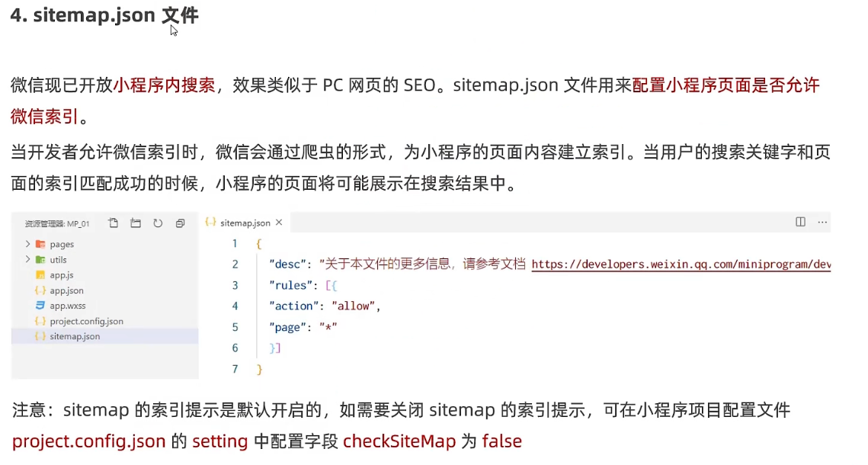
Task: Close the sitemap.json editor tab
Action: point(279,222)
